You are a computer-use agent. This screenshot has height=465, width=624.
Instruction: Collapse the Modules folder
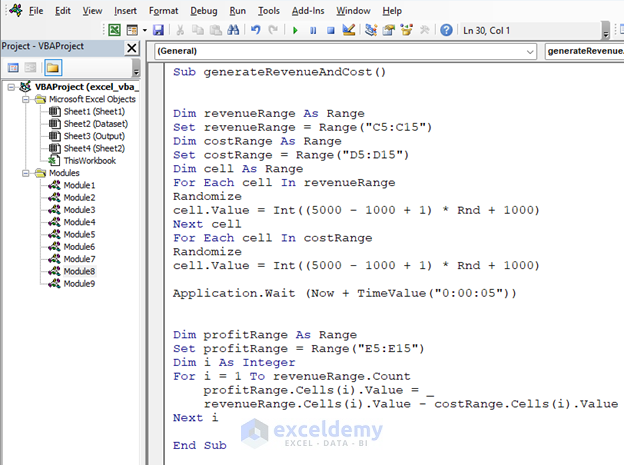point(25,173)
